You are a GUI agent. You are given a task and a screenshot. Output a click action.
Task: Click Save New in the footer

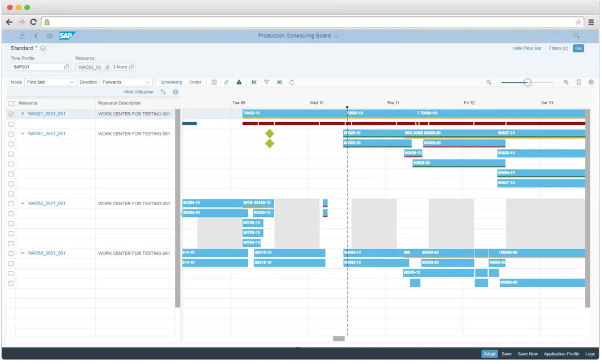528,354
